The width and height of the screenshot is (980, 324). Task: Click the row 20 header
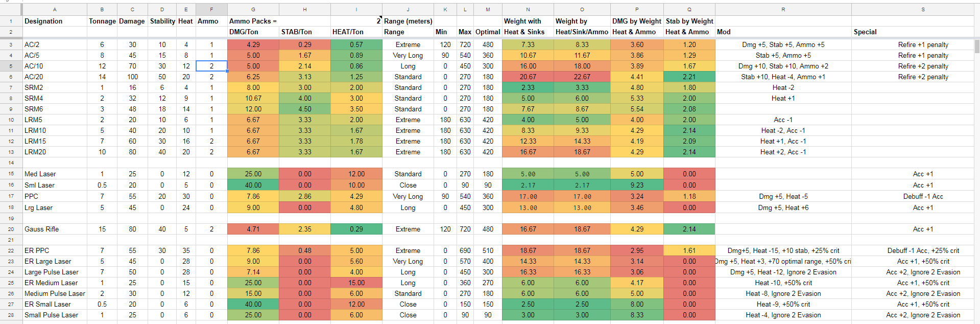click(11, 229)
